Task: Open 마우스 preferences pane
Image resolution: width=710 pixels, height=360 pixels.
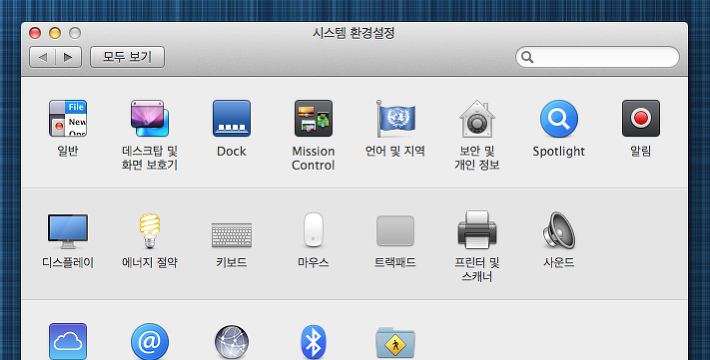Action: (313, 230)
